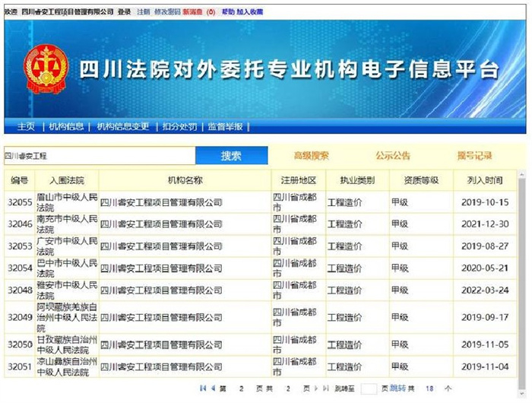This screenshot has width=532, height=403.
Task: Open 机构信息变更 navigation tab
Action: (x=123, y=127)
